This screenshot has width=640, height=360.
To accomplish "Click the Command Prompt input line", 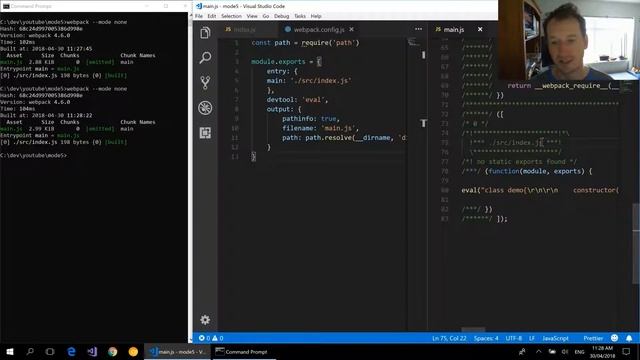I will pyautogui.click(x=33, y=155).
